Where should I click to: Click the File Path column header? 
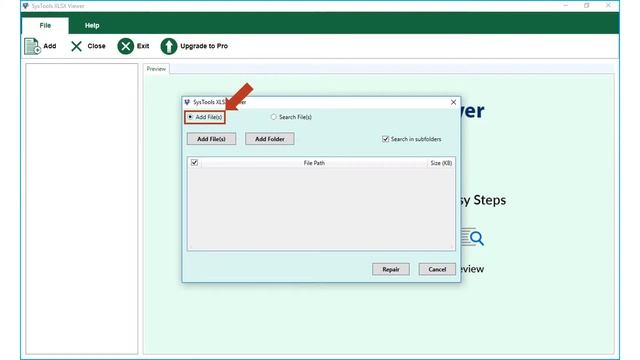[x=314, y=163]
